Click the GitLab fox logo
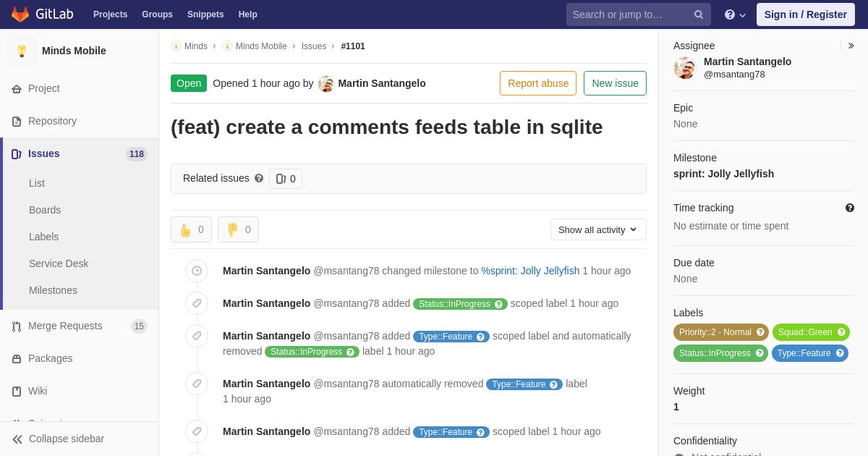This screenshot has height=456, width=868. [20, 14]
